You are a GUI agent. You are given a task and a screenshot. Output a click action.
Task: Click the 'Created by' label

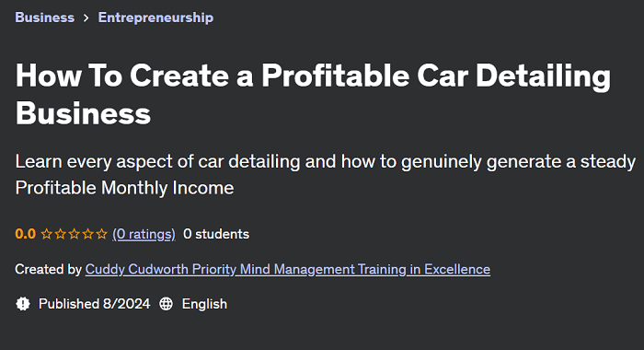(x=49, y=269)
